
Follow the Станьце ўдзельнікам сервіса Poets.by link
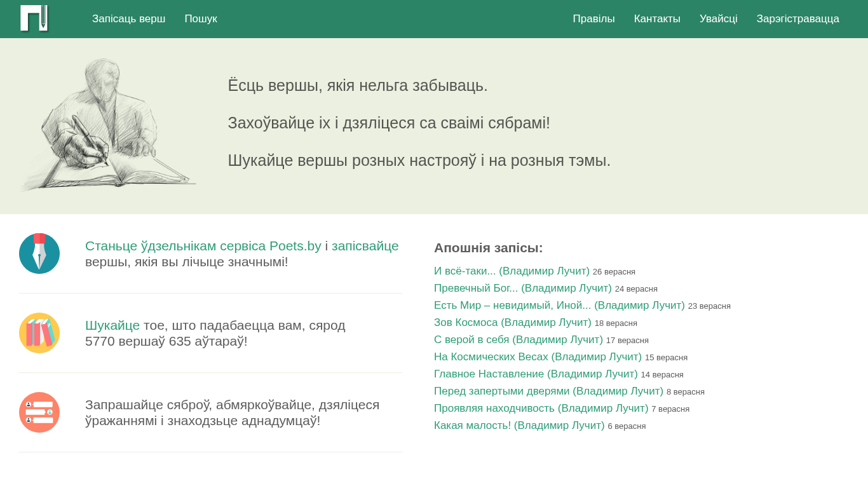(203, 246)
